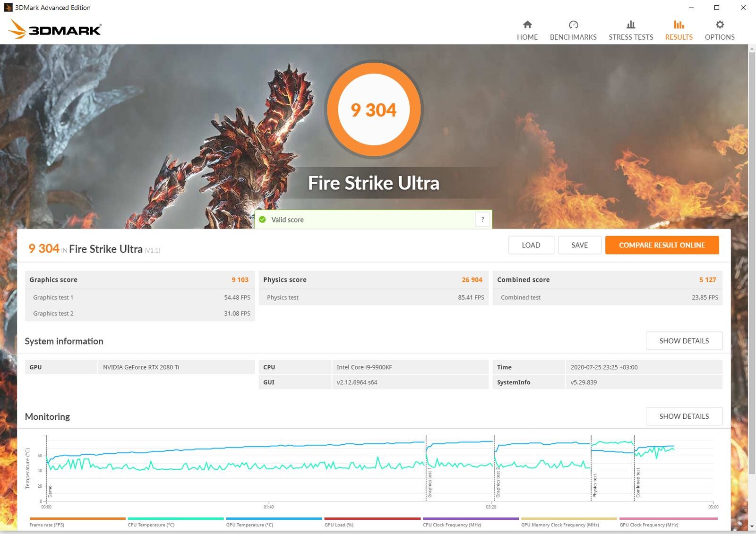Click the Monitoring section heading
The image size is (756, 534).
pos(47,416)
